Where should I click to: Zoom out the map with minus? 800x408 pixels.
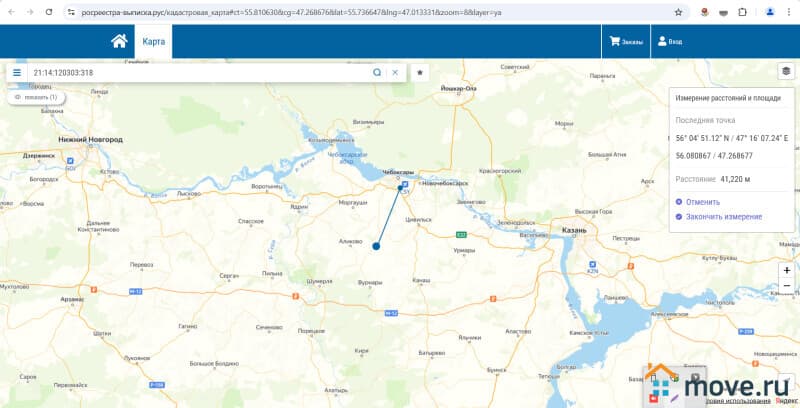pos(787,285)
